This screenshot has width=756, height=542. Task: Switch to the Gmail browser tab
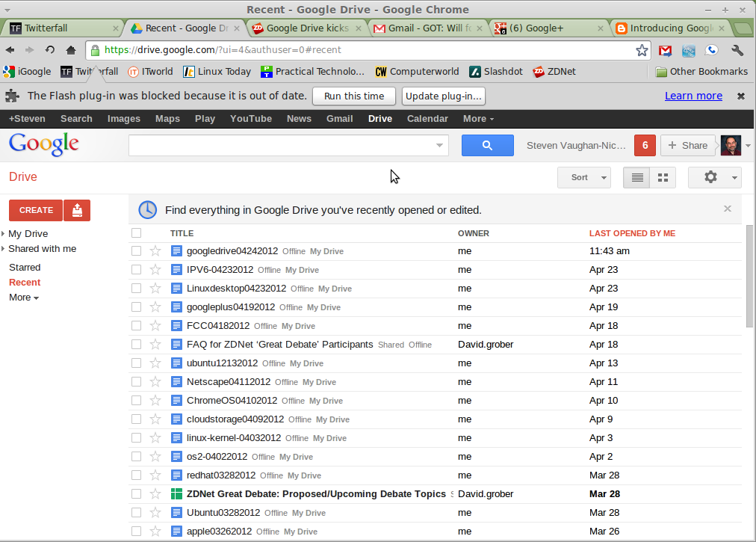(x=428, y=28)
